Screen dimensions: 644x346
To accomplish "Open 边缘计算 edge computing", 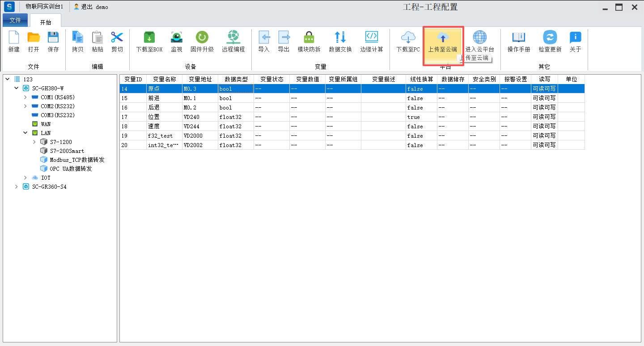I will (x=372, y=38).
